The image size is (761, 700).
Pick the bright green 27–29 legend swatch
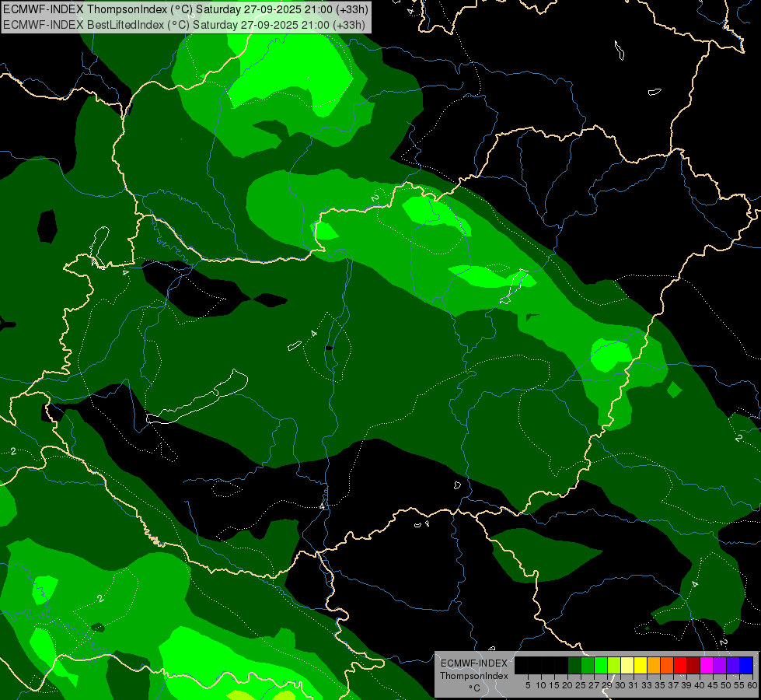(x=601, y=665)
